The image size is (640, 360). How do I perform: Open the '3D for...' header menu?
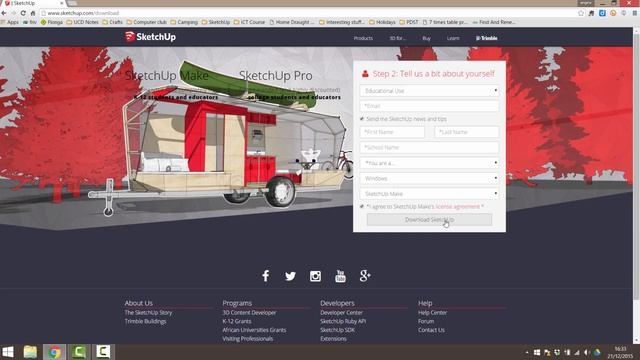click(x=397, y=38)
